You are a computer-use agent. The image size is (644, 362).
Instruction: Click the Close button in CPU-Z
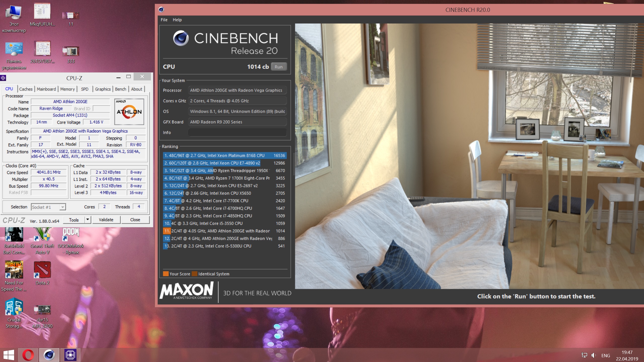135,220
